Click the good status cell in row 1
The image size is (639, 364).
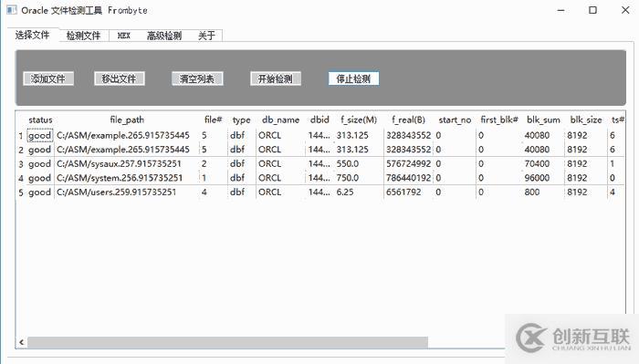(x=40, y=136)
